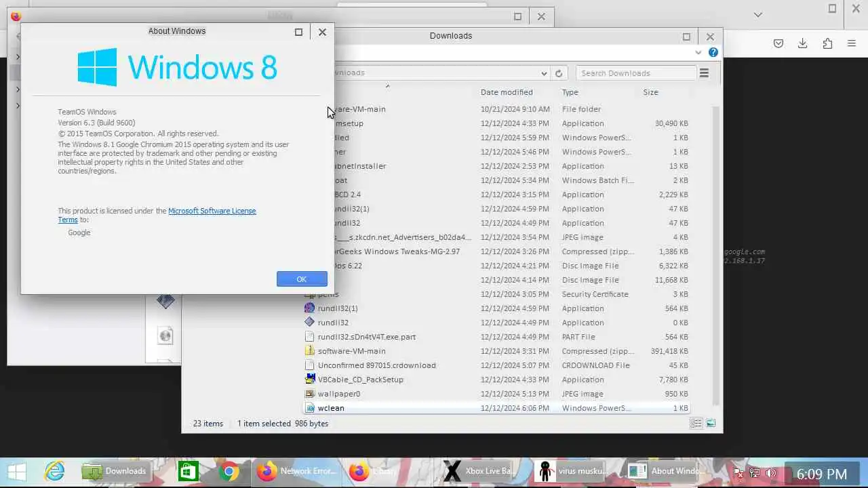868x488 pixels.
Task: Switch to virus musku taskbar window
Action: [x=573, y=472]
